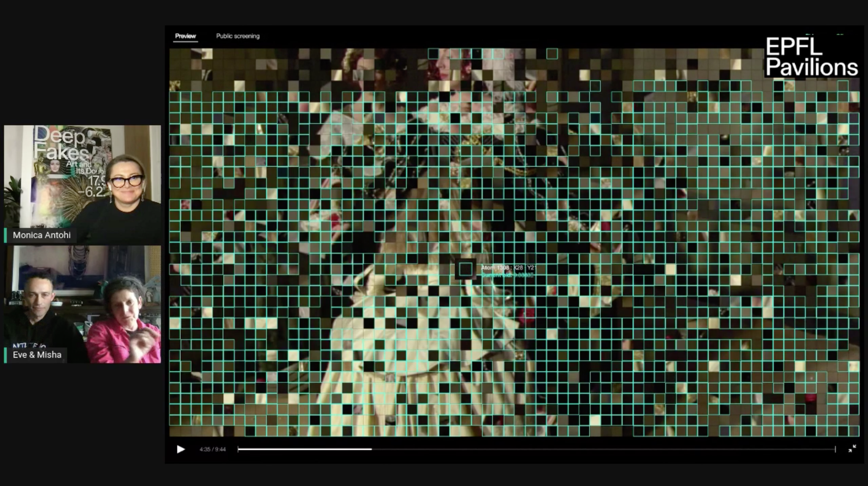This screenshot has height=486, width=868.
Task: Click the Monica Antohi name label
Action: pos(41,235)
